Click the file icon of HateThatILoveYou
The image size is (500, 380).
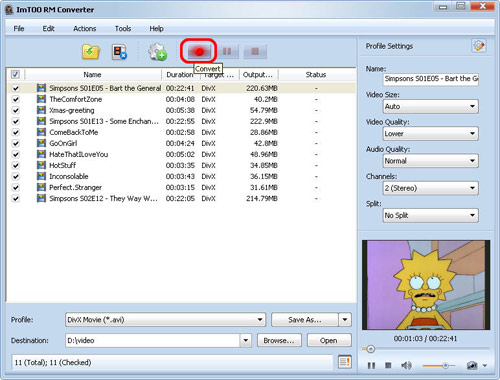pyautogui.click(x=41, y=154)
